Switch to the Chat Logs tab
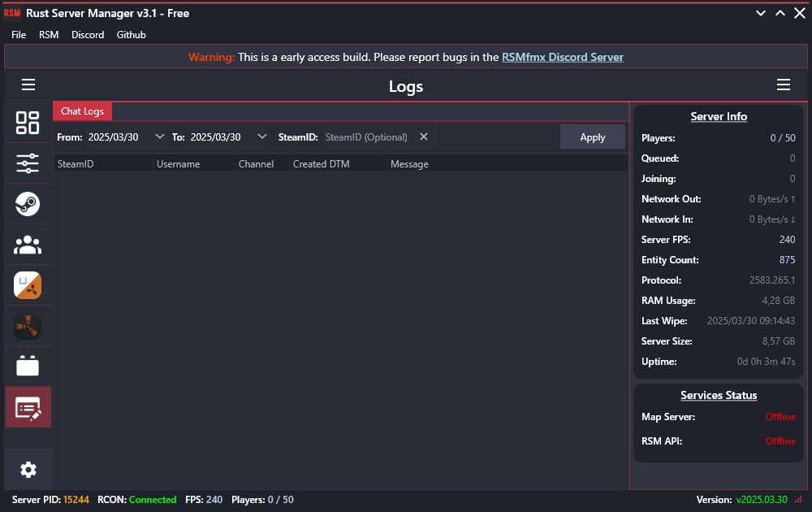812x512 pixels. (82, 111)
